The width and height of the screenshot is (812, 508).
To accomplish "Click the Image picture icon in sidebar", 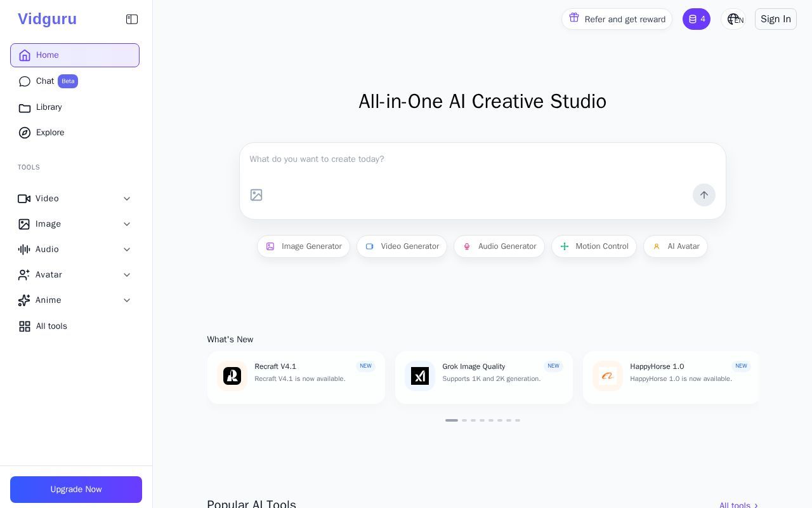I will click(24, 224).
